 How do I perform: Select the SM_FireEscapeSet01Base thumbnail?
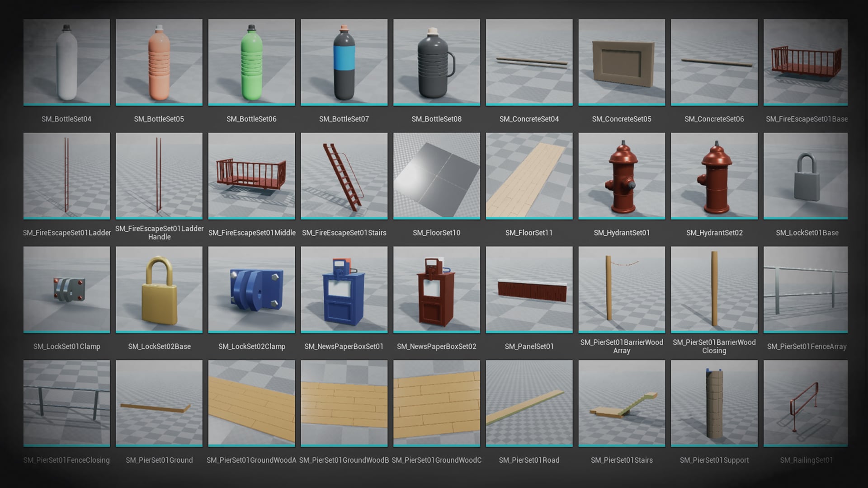806,62
